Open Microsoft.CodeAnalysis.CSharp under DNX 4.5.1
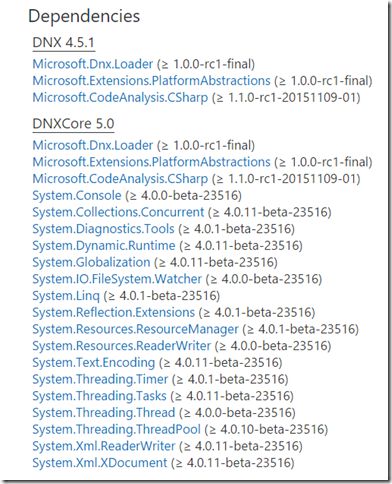The image size is (392, 484). [120, 97]
